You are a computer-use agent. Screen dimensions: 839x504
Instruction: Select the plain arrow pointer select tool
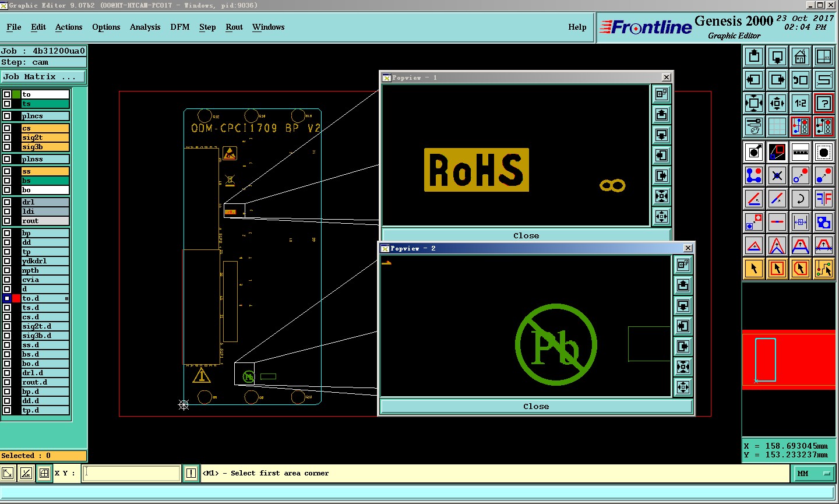(754, 269)
